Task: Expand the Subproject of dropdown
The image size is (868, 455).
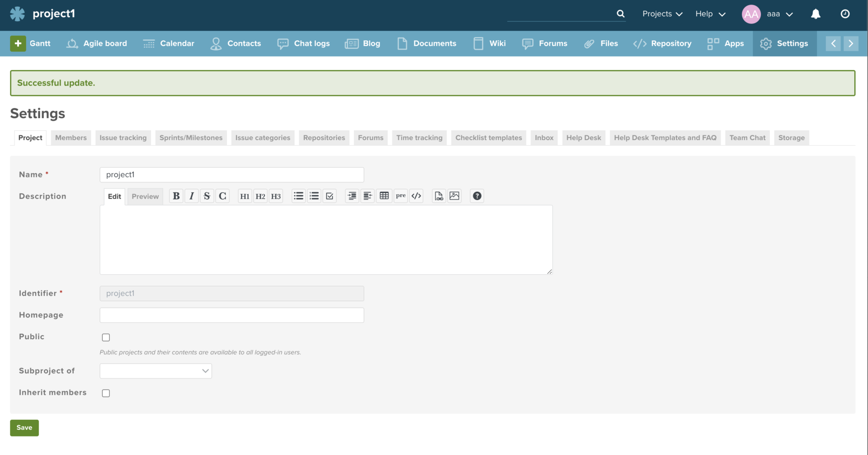Action: coord(156,371)
